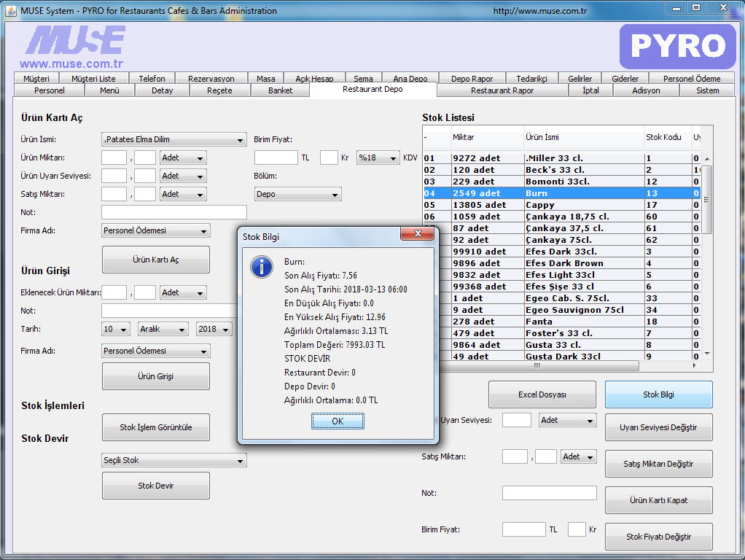Image resolution: width=745 pixels, height=560 pixels.
Task: Click the stock list scroll down arrow
Action: tap(708, 354)
